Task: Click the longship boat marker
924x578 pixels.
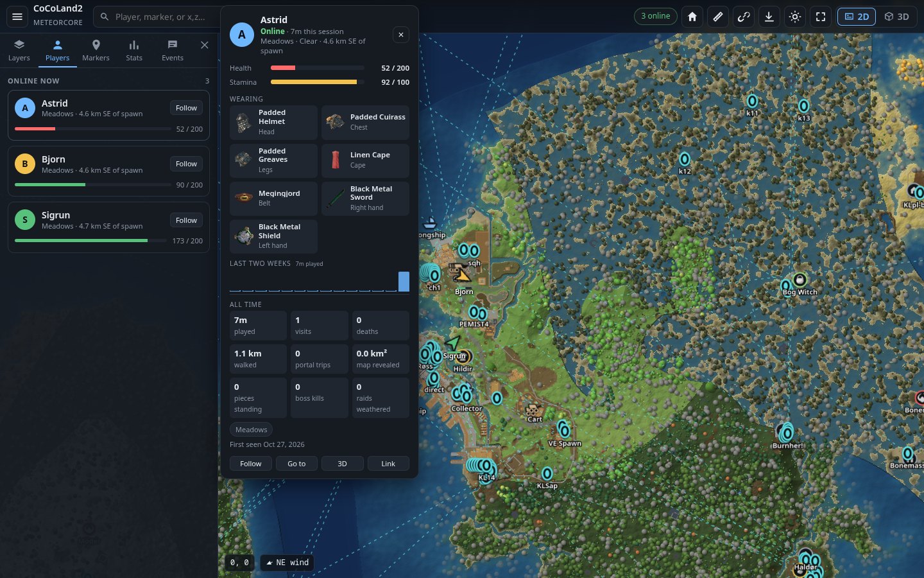Action: pyautogui.click(x=430, y=223)
